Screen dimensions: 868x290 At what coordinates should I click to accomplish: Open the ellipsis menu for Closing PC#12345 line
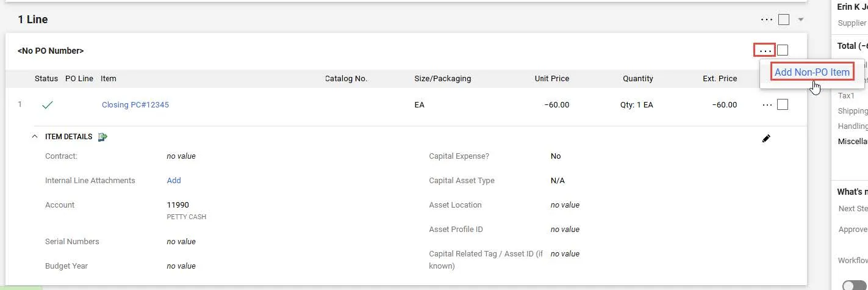click(x=767, y=105)
